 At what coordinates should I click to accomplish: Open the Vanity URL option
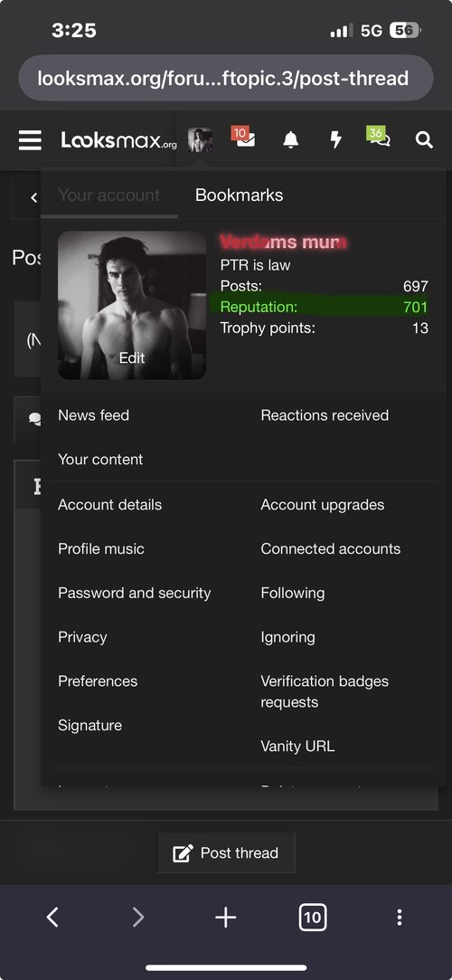297,747
